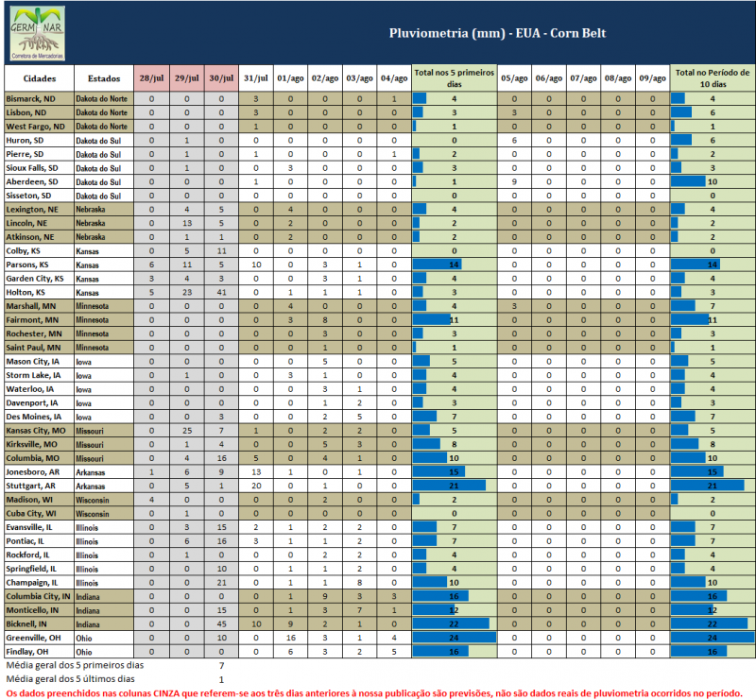The height and width of the screenshot is (700, 756).
Task: Click the 'Lexington, NE' city cell
Action: click(40, 209)
